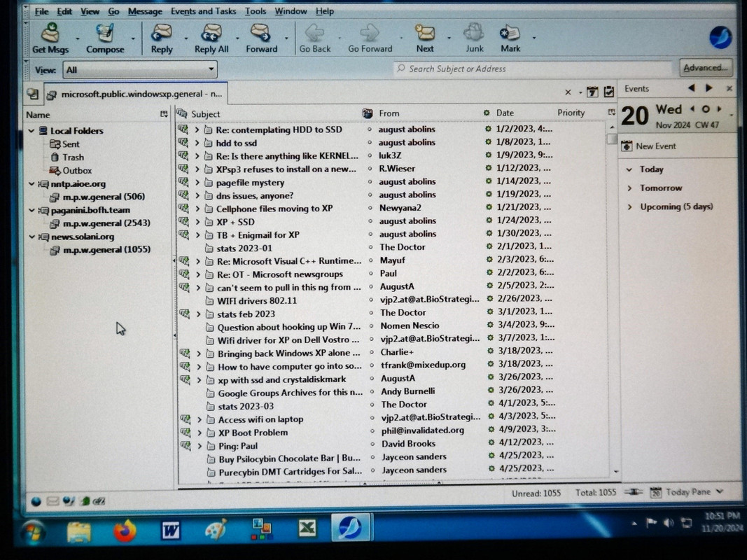This screenshot has width=747, height=560.
Task: Open the Window menu
Action: pos(291,11)
